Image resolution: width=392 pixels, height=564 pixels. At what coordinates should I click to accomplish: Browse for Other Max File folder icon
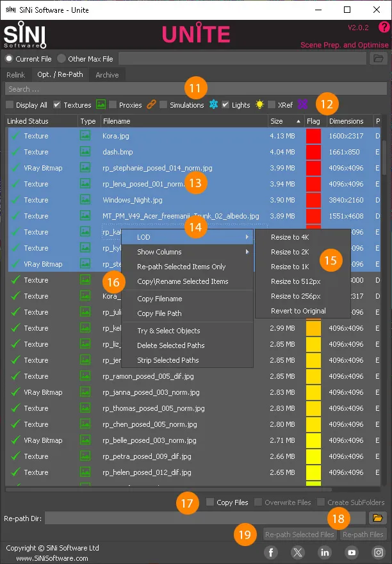tap(379, 58)
